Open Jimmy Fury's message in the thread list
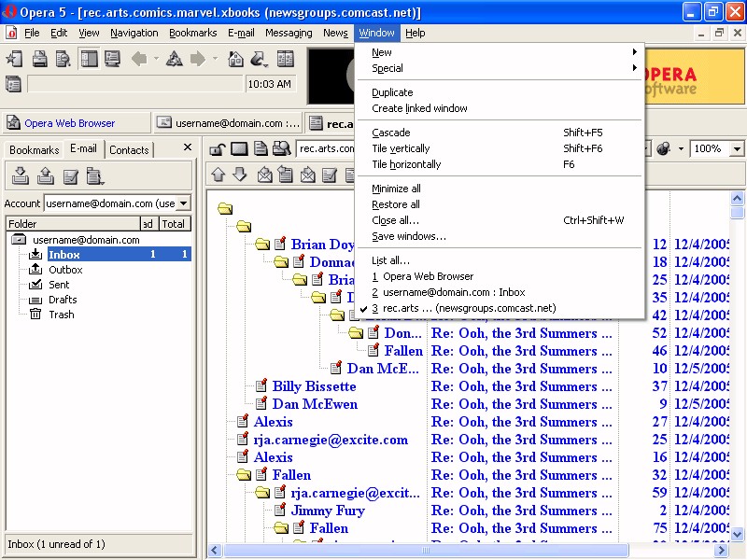This screenshot has width=747, height=560. [328, 510]
